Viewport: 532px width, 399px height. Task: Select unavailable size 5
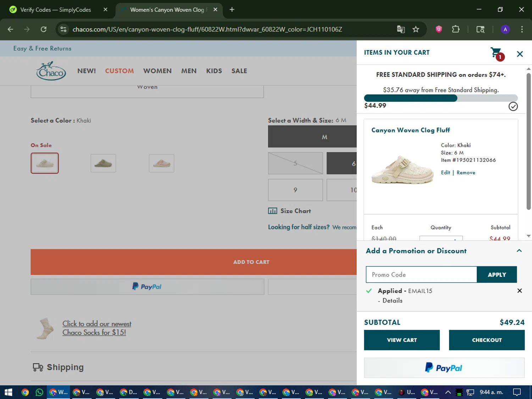point(295,164)
